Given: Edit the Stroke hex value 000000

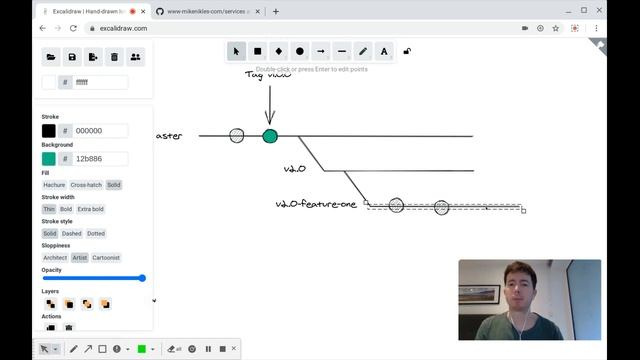Looking at the screenshot, I should point(100,131).
